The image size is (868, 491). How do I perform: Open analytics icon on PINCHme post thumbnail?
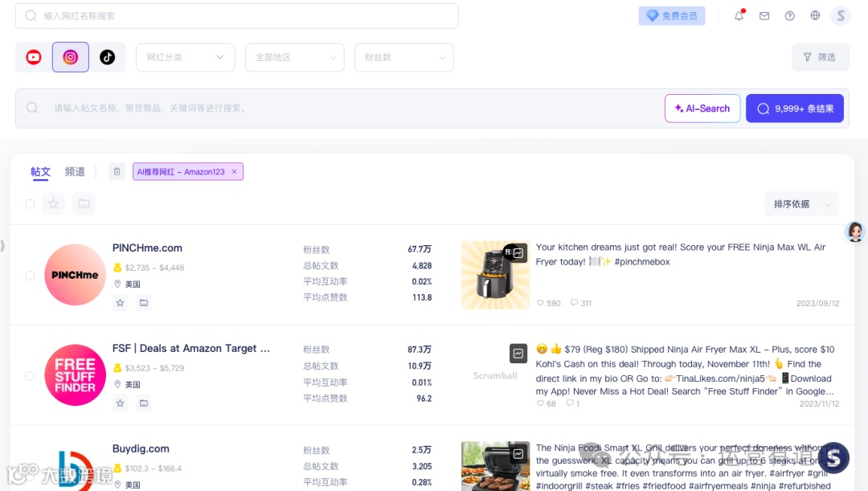pyautogui.click(x=518, y=253)
